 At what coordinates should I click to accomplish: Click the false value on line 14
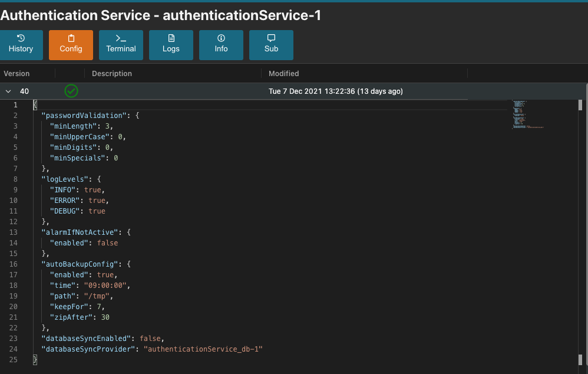(x=108, y=243)
